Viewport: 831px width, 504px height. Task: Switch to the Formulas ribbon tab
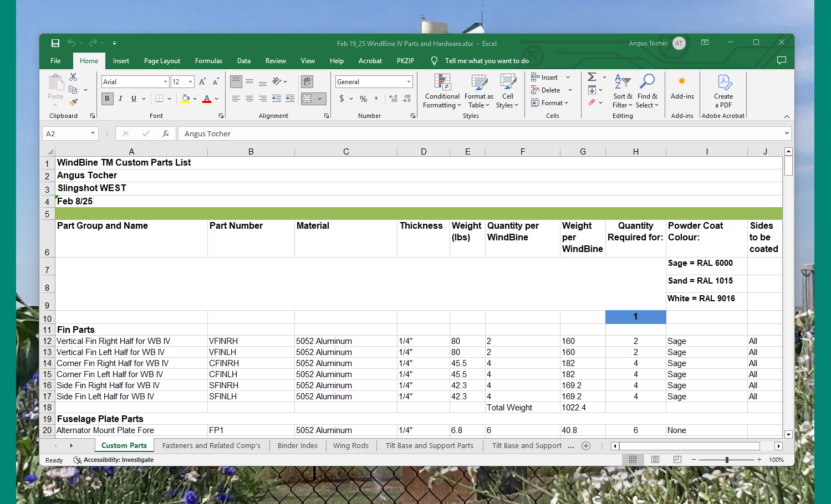[x=208, y=61]
